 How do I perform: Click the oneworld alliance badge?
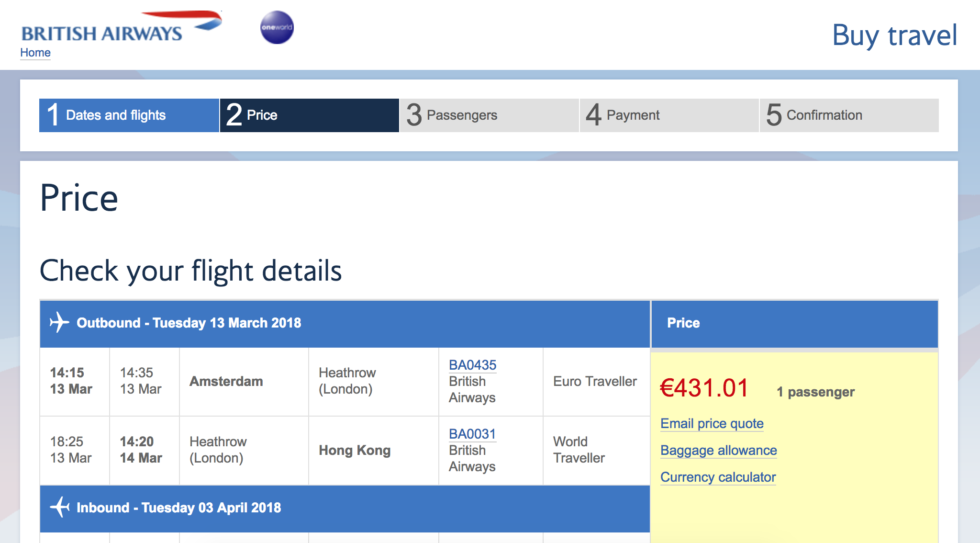click(277, 27)
